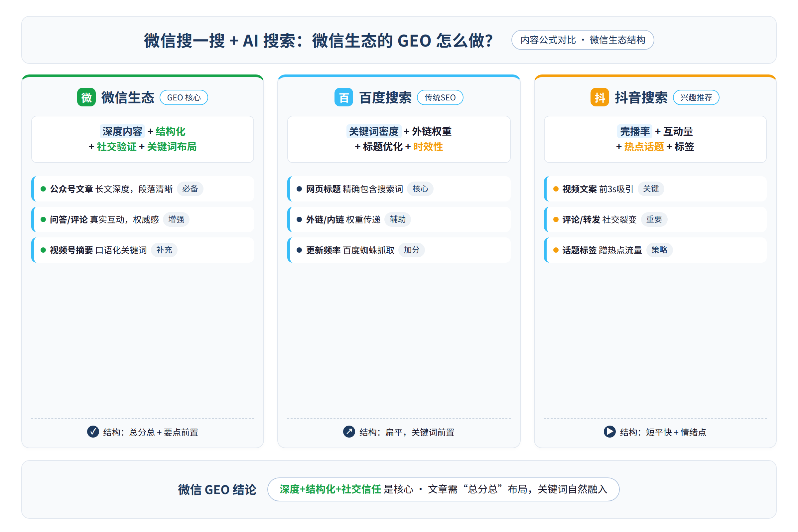Click the 外链权重 formula term
The height and width of the screenshot is (532, 798).
pos(432,131)
